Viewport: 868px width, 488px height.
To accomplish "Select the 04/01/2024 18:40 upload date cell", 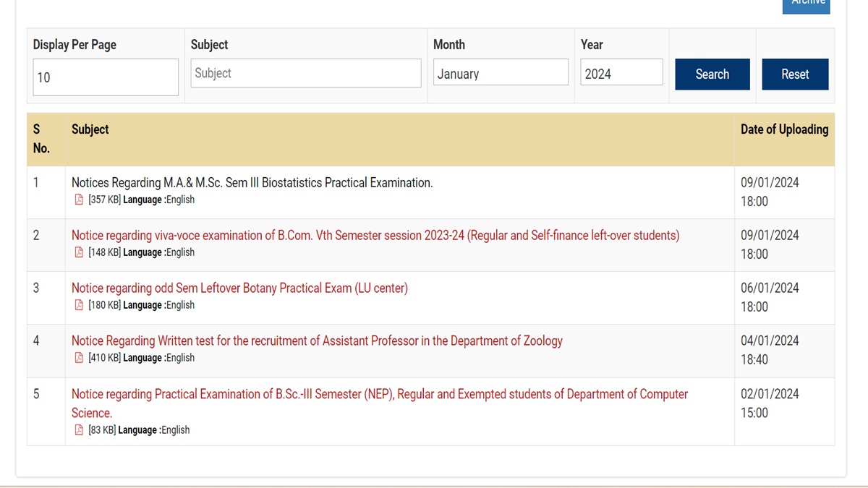I will pyautogui.click(x=784, y=350).
